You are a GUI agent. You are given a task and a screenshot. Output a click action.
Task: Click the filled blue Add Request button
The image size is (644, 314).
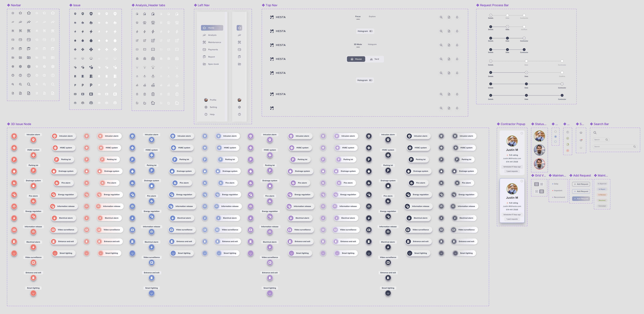pos(581,199)
